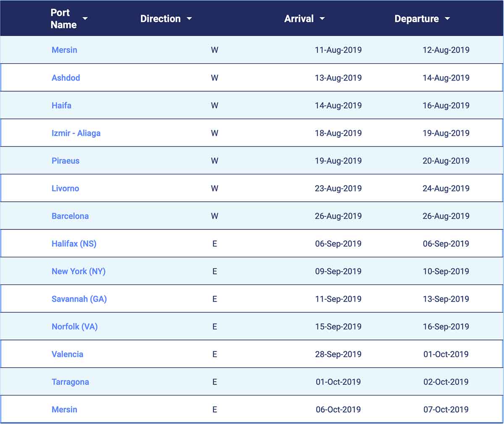This screenshot has width=504, height=424.
Task: Select the 28-Sep-2019 arrival cell
Action: point(338,354)
